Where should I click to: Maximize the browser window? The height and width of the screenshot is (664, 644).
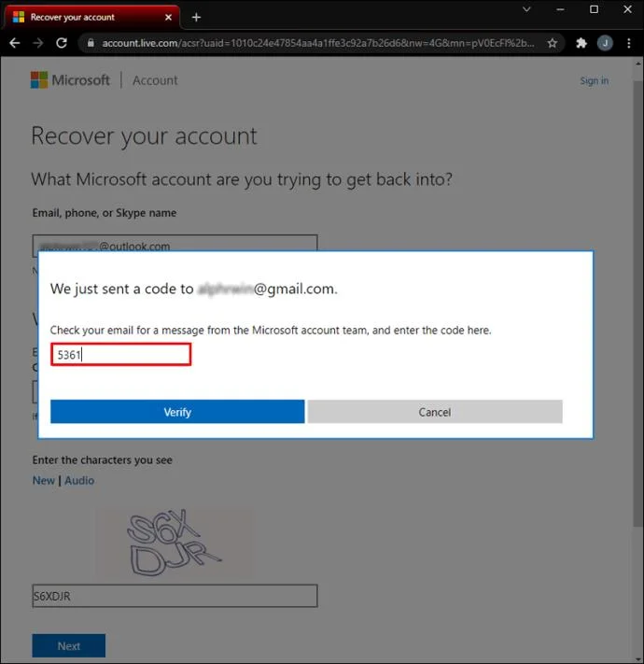595,9
